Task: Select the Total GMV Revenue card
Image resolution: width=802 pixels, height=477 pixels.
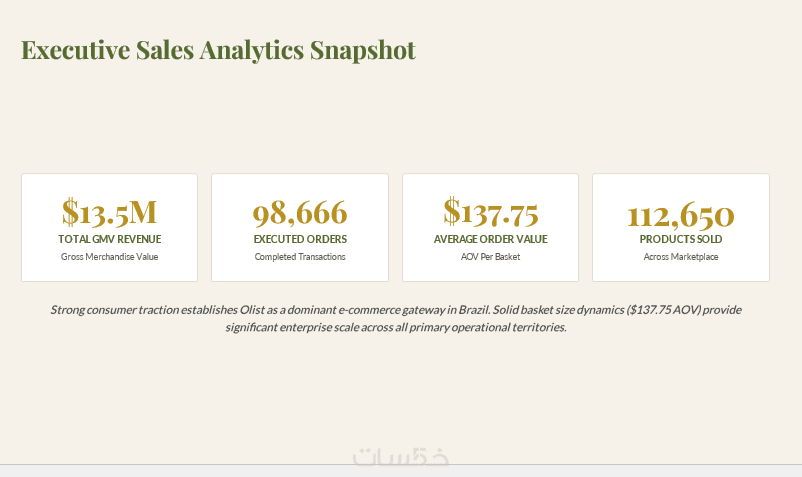Action: tap(109, 228)
